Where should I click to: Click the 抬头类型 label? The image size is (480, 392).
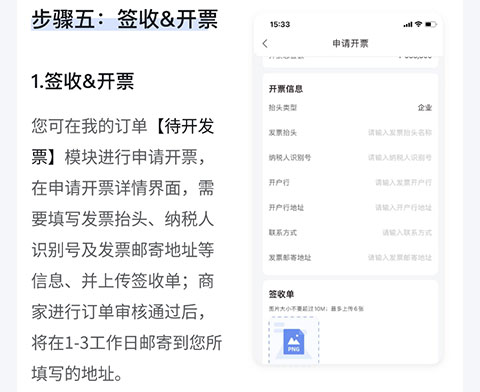pyautogui.click(x=283, y=108)
